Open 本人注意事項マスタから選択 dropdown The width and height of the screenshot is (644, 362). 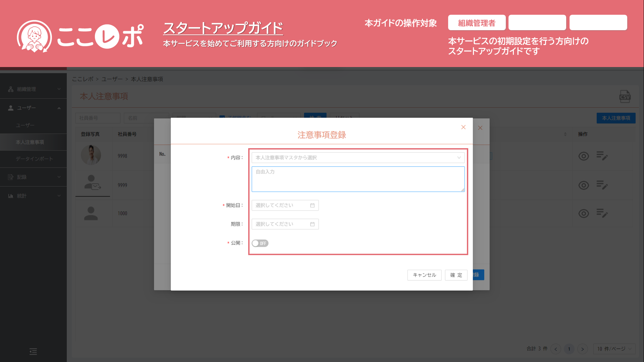[x=358, y=158]
